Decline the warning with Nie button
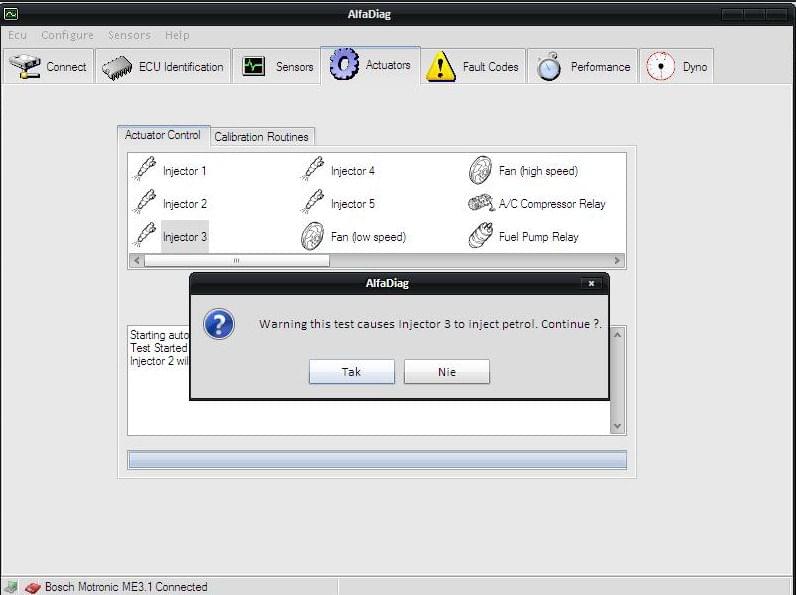This screenshot has height=595, width=796. click(447, 372)
